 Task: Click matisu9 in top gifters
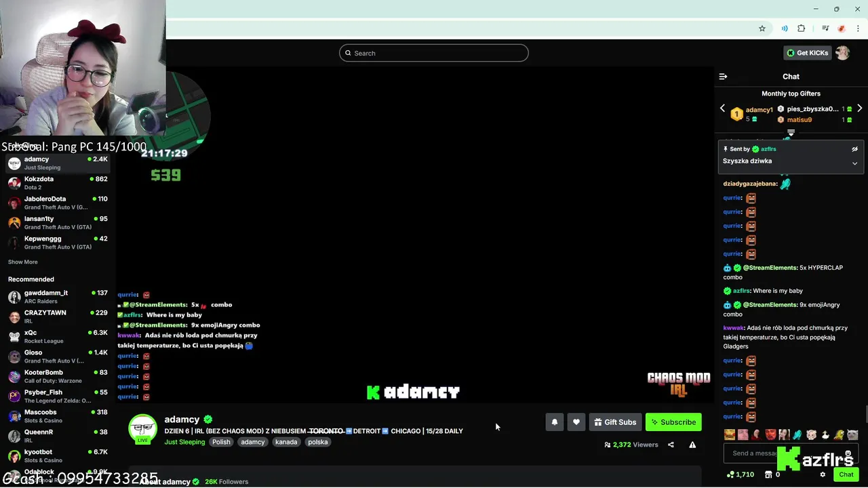[800, 120]
